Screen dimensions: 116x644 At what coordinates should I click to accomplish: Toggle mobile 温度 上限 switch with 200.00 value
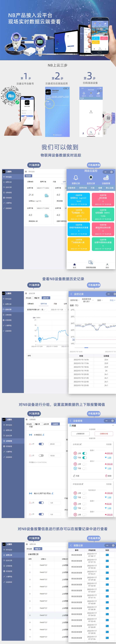pyautogui.click(x=84, y=453)
